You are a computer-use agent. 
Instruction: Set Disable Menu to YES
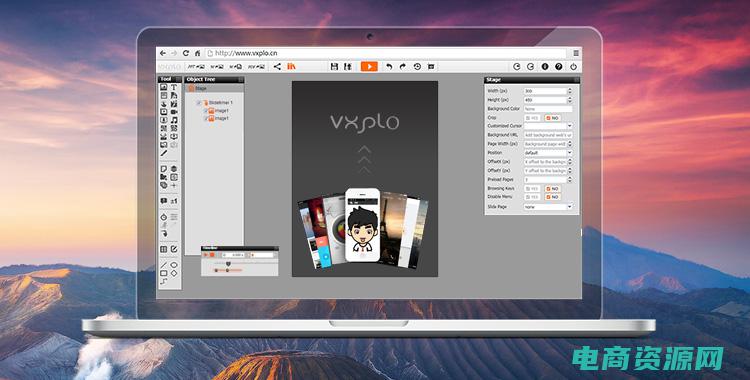click(x=532, y=197)
